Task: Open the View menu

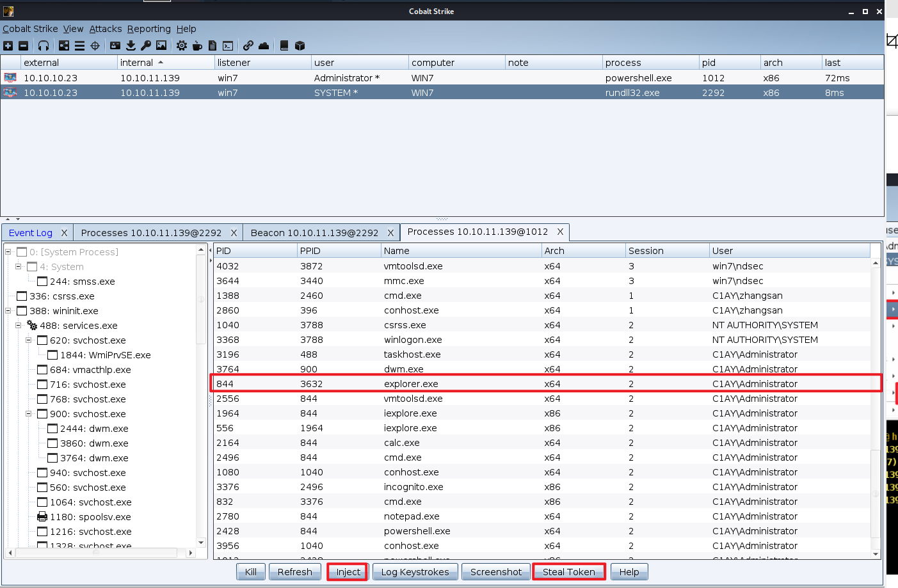Action: click(73, 29)
